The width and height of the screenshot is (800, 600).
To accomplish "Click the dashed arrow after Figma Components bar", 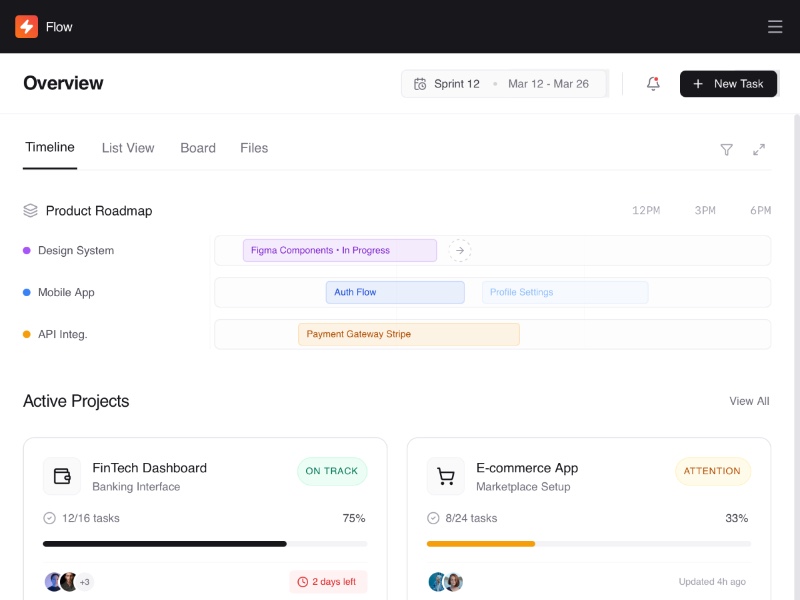I will 459,250.
